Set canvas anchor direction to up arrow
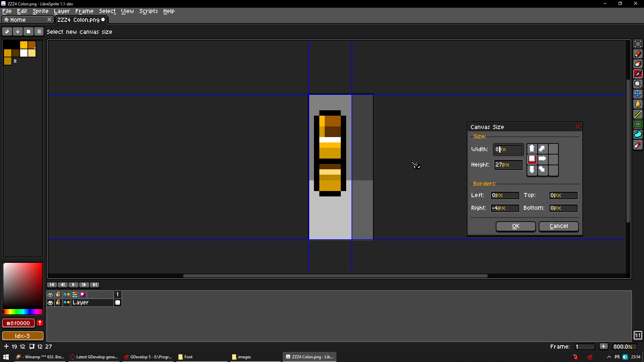 [x=532, y=149]
